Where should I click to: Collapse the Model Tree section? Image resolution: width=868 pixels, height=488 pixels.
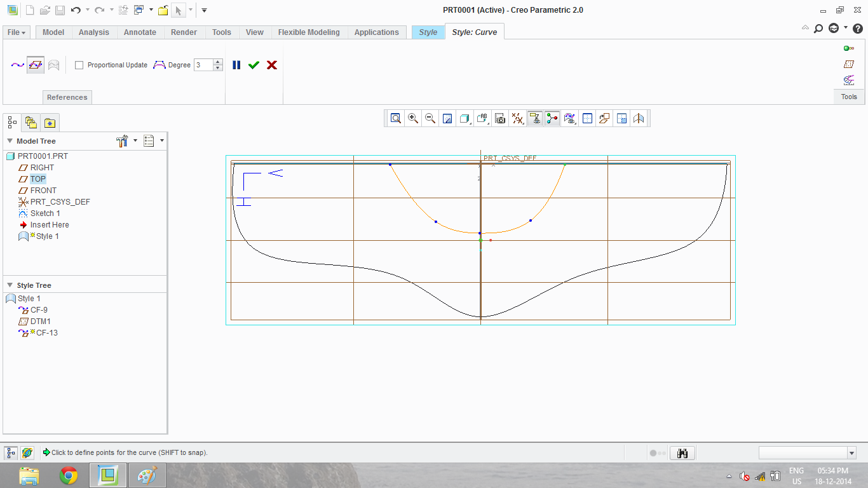[x=10, y=141]
